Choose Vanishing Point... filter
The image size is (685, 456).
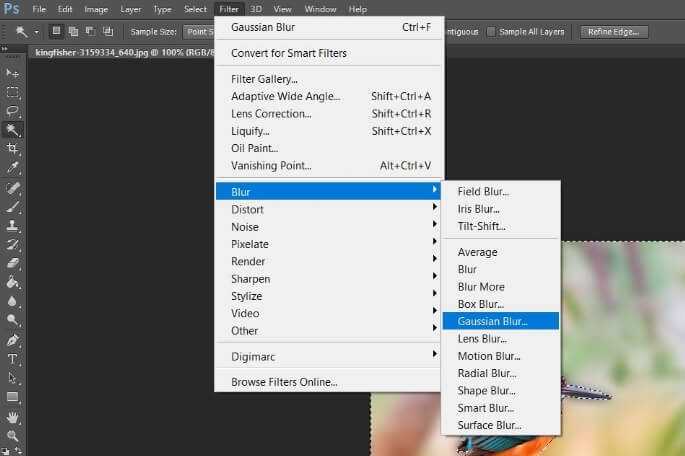click(x=327, y=166)
